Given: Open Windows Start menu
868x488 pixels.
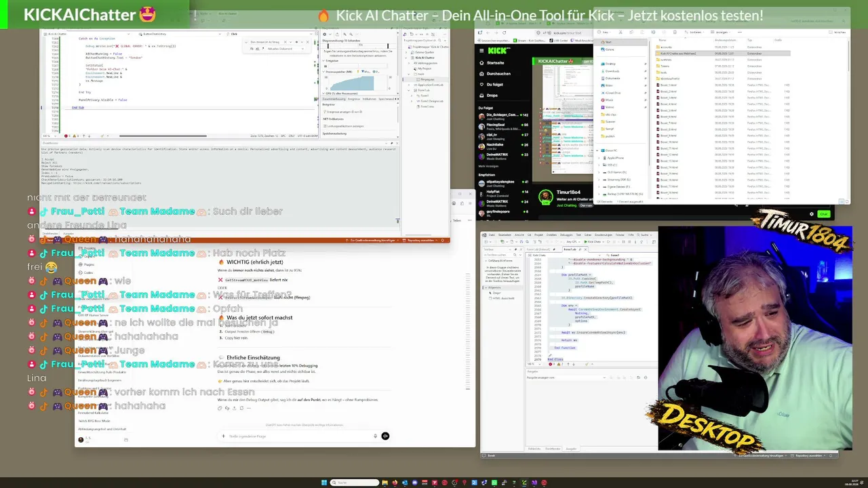Looking at the screenshot, I should [323, 483].
